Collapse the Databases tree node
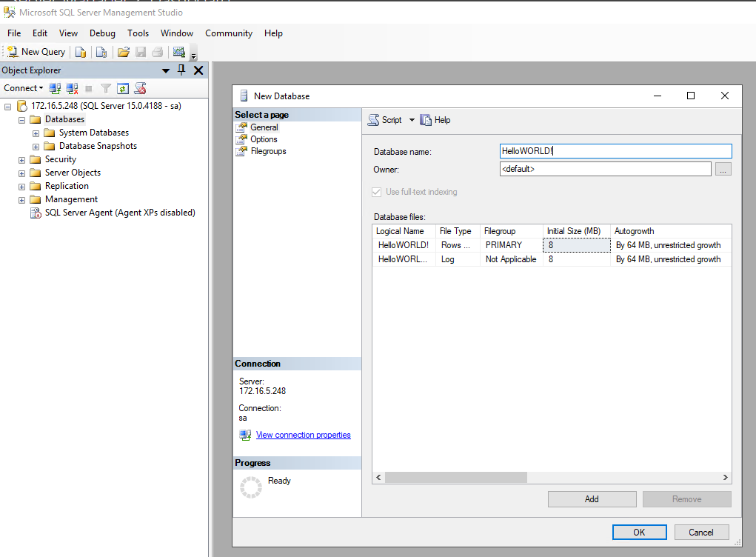756x557 pixels. point(21,120)
